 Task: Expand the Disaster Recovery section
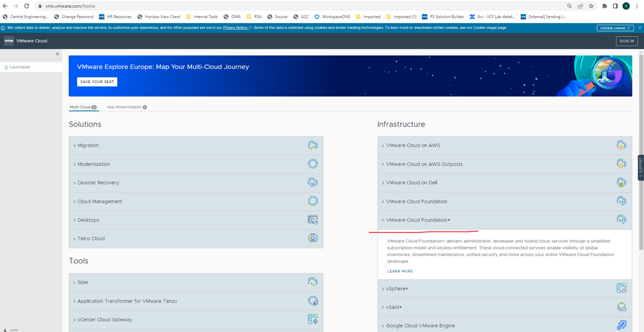[196, 183]
